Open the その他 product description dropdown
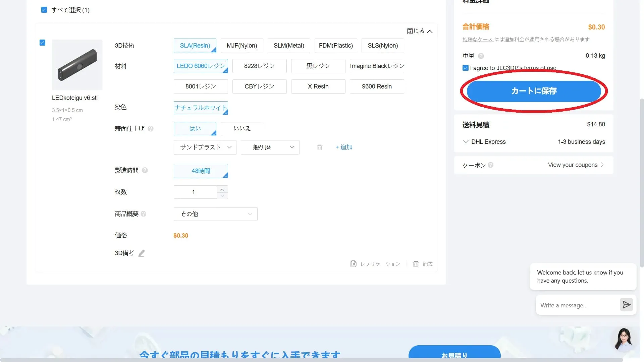 215,214
